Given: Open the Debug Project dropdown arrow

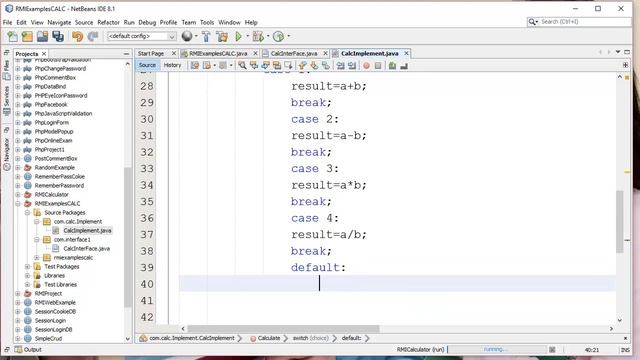Looking at the screenshot, I should click(x=268, y=36).
